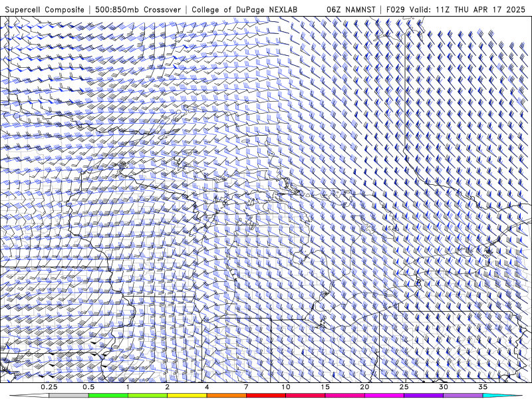Click the '7' legend value
532x399 pixels.
tap(246, 387)
